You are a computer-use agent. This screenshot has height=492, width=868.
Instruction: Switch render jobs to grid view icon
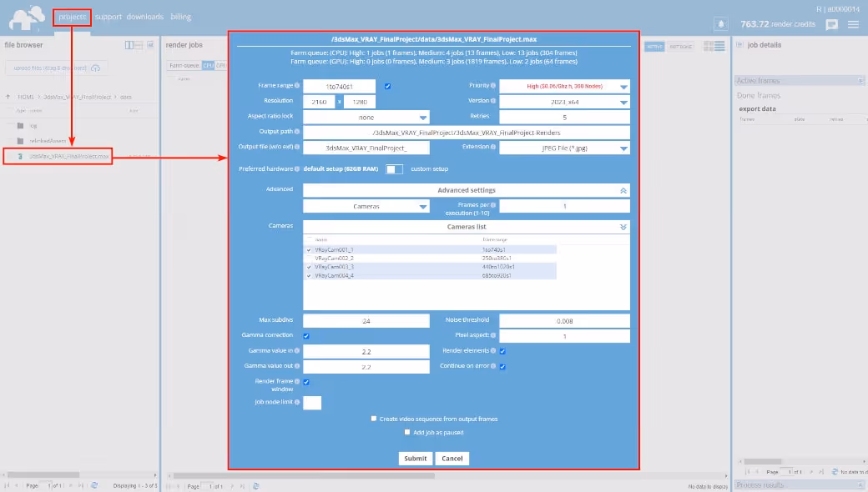tap(708, 47)
